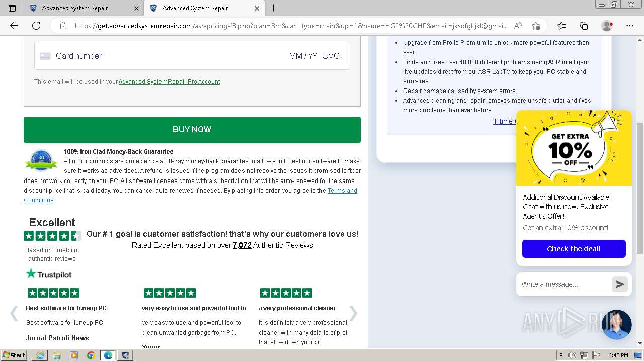Close the first Advanced System Repair tab

pyautogui.click(x=137, y=8)
